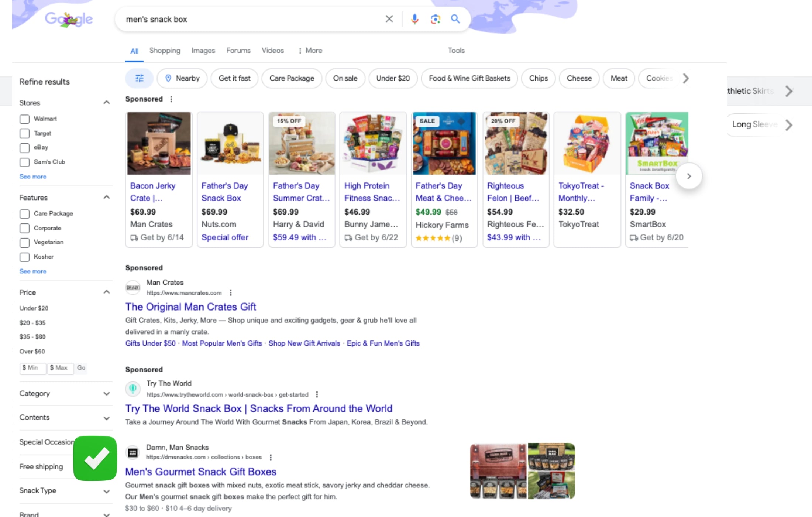Open The Original Man Crates Gift link

190,307
